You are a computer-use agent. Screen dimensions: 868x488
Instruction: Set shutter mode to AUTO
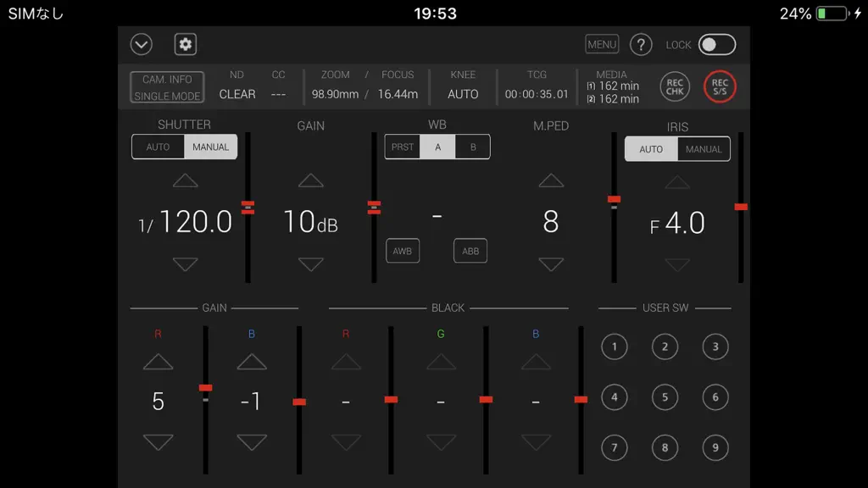point(158,147)
